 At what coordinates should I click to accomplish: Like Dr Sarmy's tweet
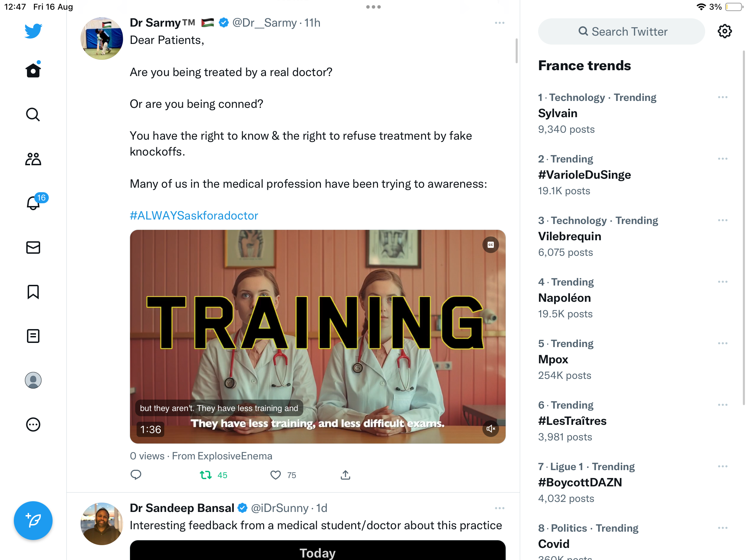coord(276,475)
